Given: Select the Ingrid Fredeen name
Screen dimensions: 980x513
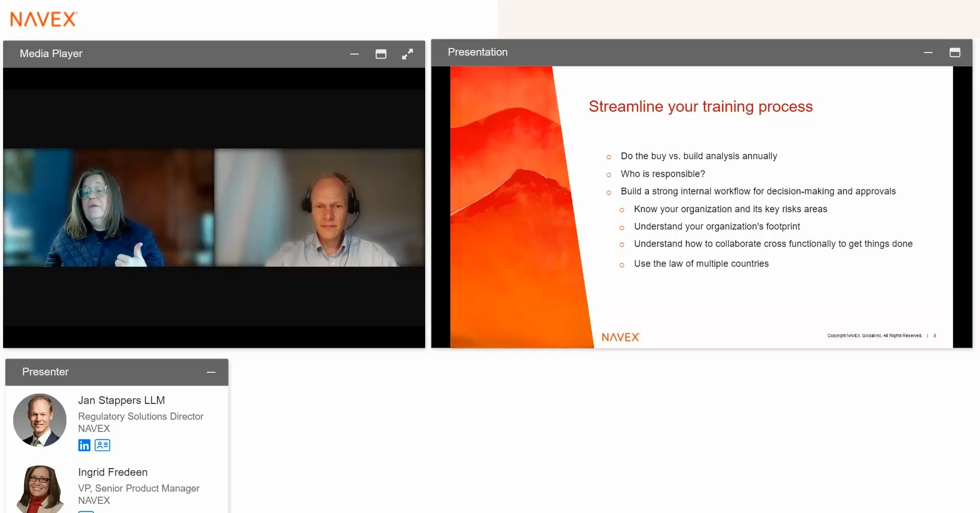Looking at the screenshot, I should 113,472.
